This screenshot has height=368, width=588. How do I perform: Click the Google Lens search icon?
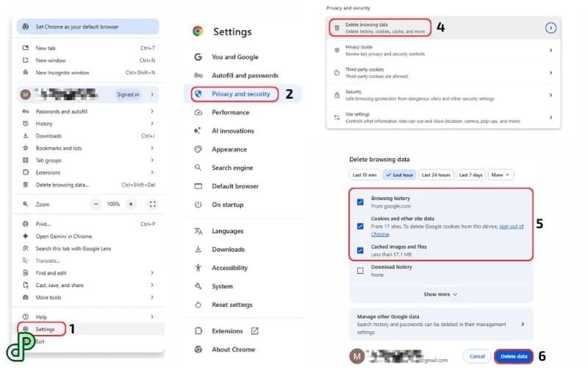pos(26,249)
